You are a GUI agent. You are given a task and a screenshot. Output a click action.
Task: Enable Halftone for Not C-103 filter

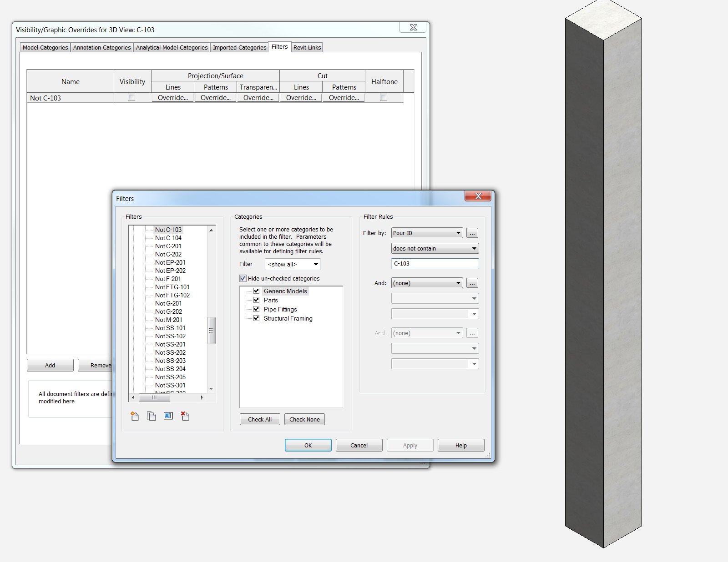384,97
